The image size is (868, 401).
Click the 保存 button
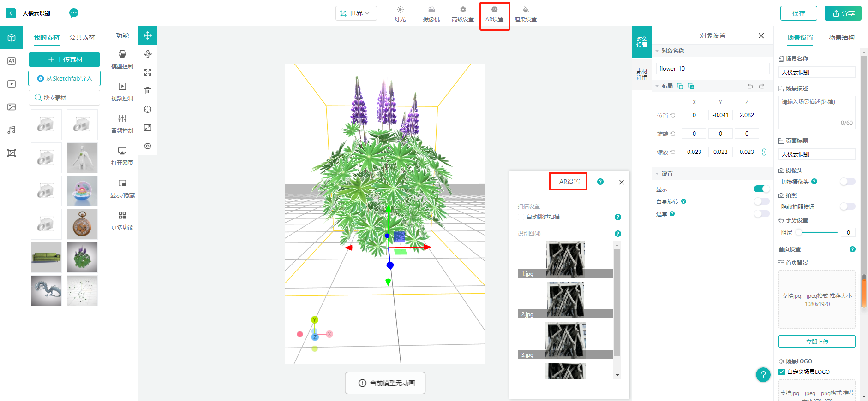798,13
